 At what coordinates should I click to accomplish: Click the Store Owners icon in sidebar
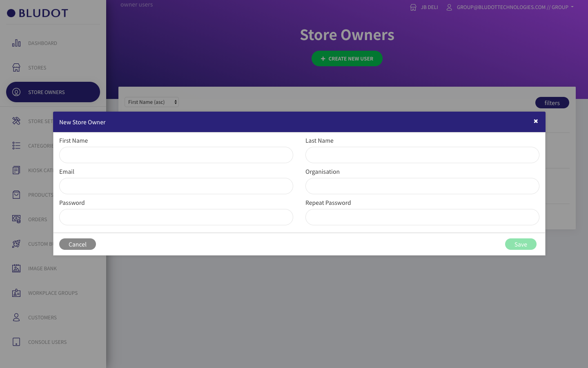[x=16, y=92]
